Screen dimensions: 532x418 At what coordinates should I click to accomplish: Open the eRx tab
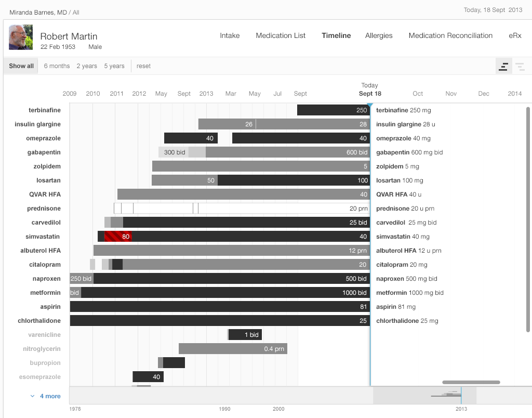click(x=515, y=36)
